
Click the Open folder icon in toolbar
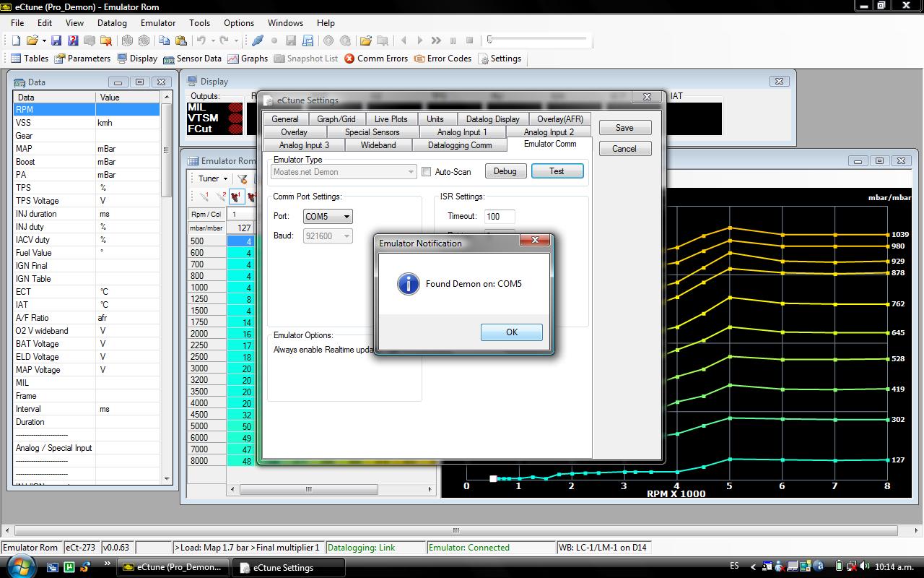click(x=32, y=40)
